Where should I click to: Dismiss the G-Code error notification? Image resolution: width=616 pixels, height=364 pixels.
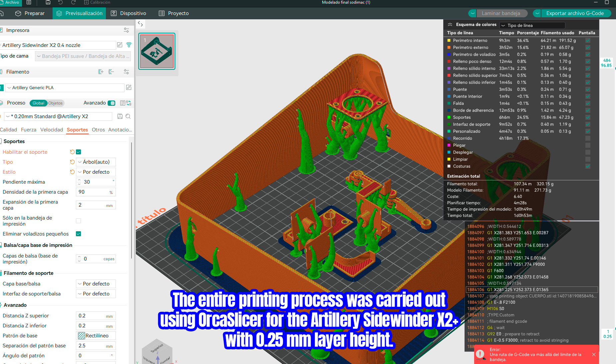click(x=594, y=355)
